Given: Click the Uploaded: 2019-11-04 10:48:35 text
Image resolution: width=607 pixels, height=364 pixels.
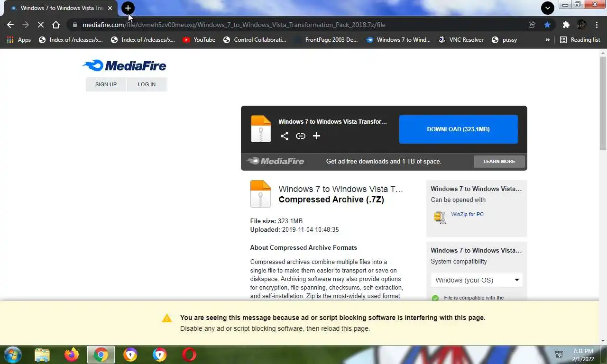Looking at the screenshot, I should coord(294,230).
